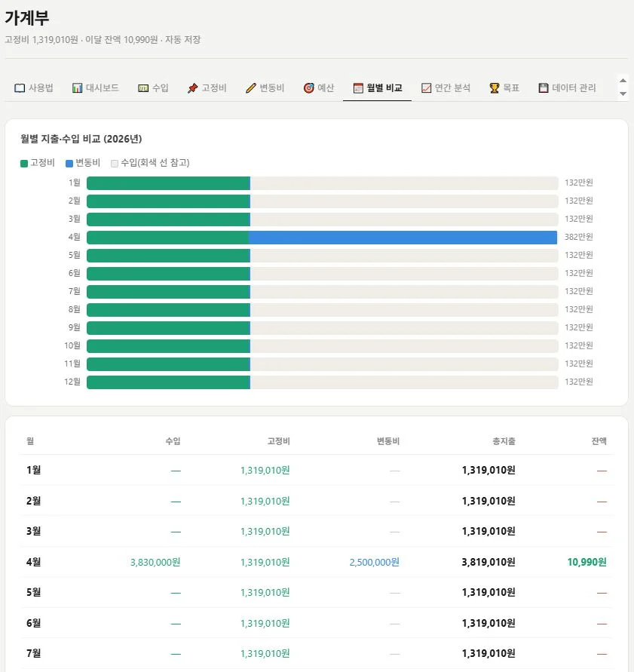Screen dimensions: 634x672
Task: Click the 총지출 table column header
Action: coord(504,441)
